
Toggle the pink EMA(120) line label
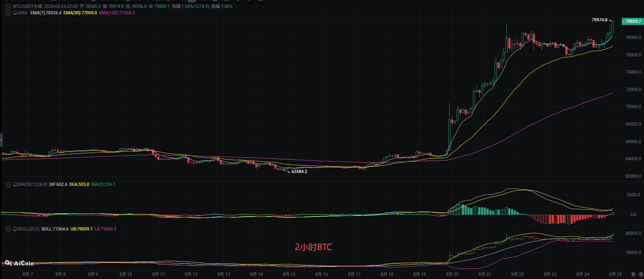(117, 13)
